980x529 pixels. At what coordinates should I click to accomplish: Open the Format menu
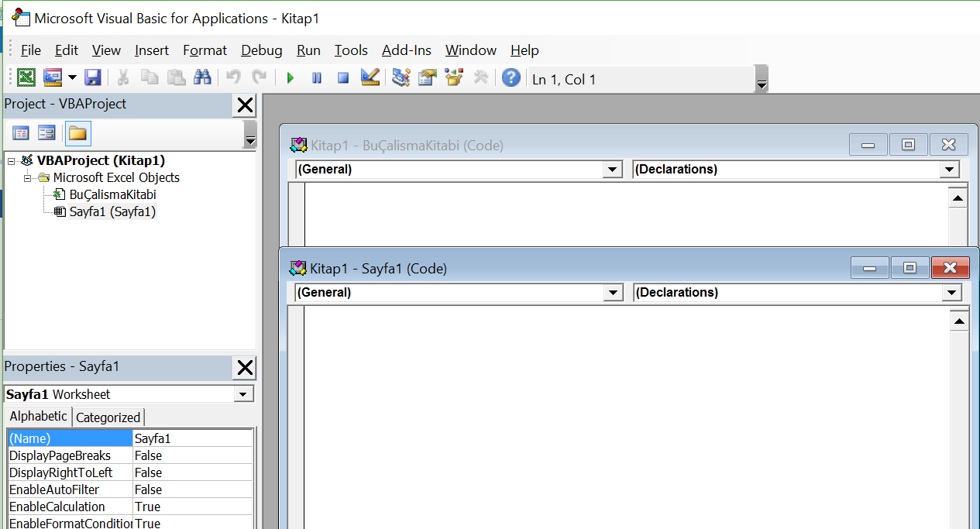tap(205, 50)
